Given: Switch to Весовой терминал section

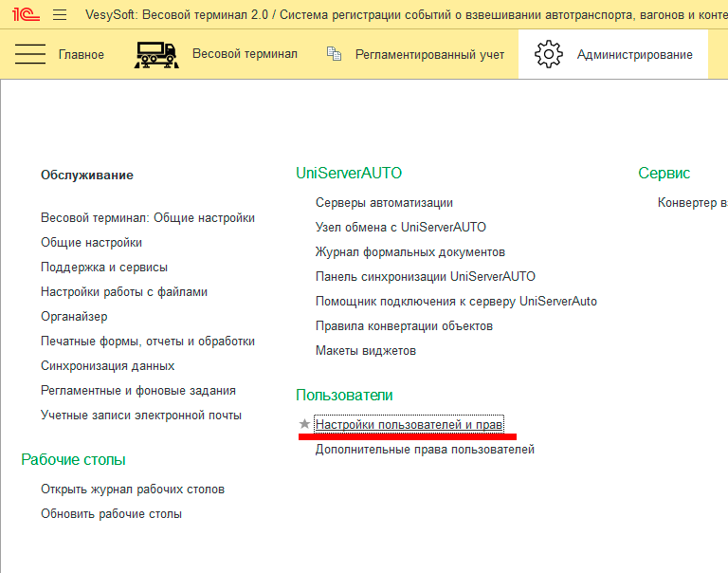Looking at the screenshot, I should pos(245,54).
